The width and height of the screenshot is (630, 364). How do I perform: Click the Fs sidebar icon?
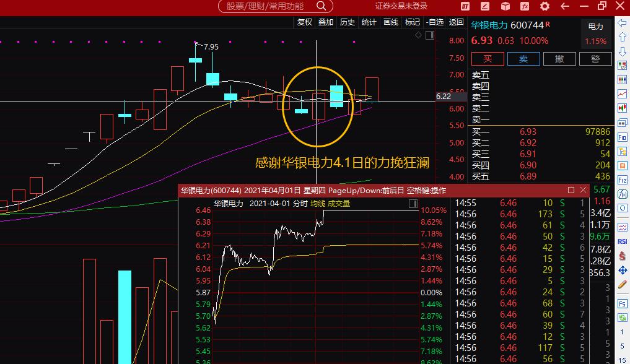(623, 303)
